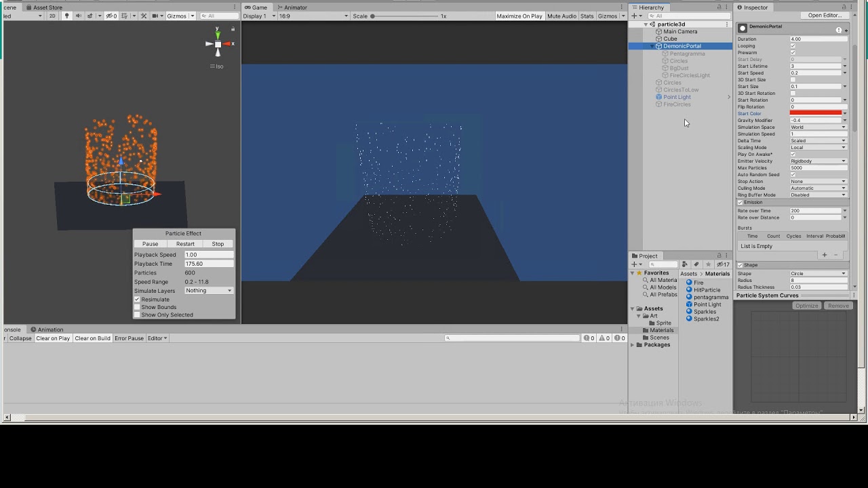Select Main Camera in Hierarchy
The width and height of the screenshot is (868, 488).
point(680,32)
